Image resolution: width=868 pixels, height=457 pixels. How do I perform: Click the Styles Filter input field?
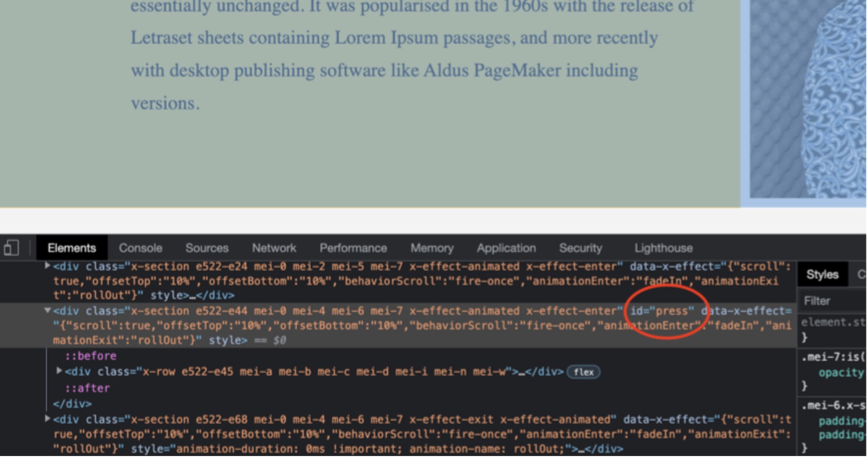point(833,301)
